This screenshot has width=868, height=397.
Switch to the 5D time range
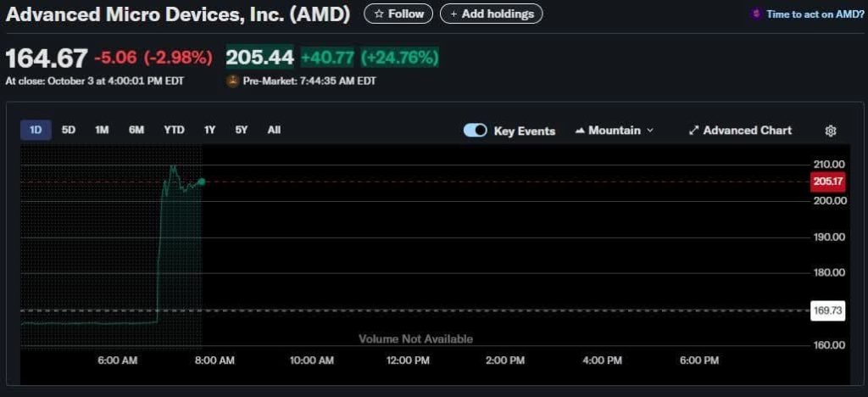click(69, 130)
